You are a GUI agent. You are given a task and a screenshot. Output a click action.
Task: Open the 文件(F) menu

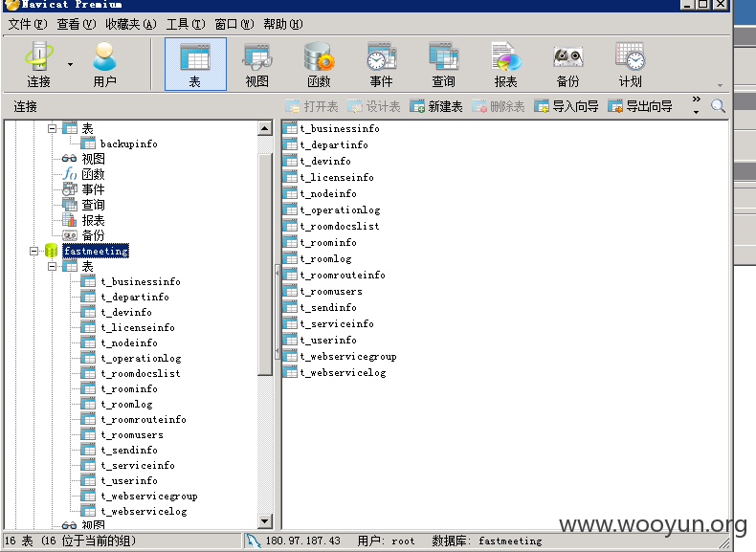28,24
